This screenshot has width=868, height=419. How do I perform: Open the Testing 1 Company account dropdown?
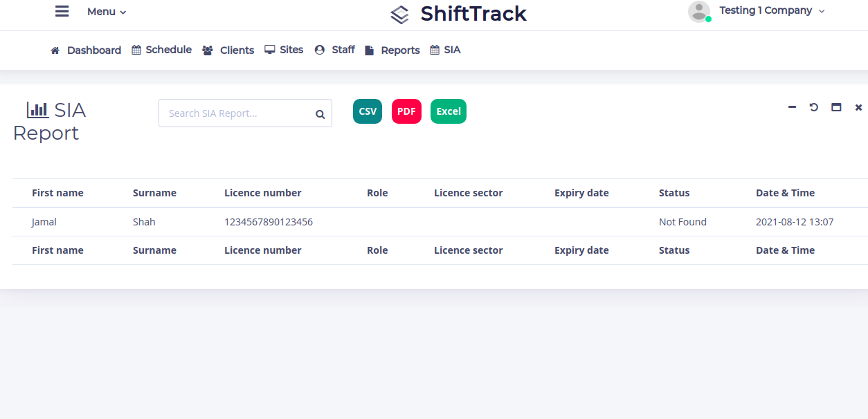click(x=772, y=10)
